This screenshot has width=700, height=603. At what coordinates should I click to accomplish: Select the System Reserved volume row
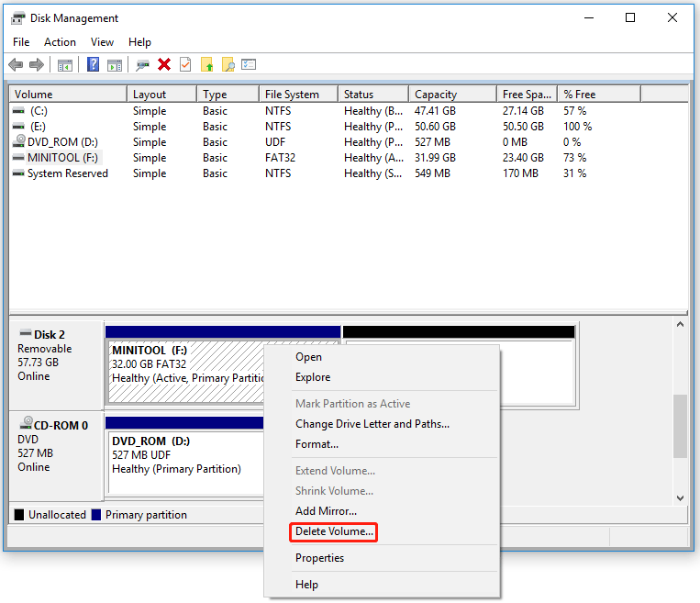click(x=67, y=173)
